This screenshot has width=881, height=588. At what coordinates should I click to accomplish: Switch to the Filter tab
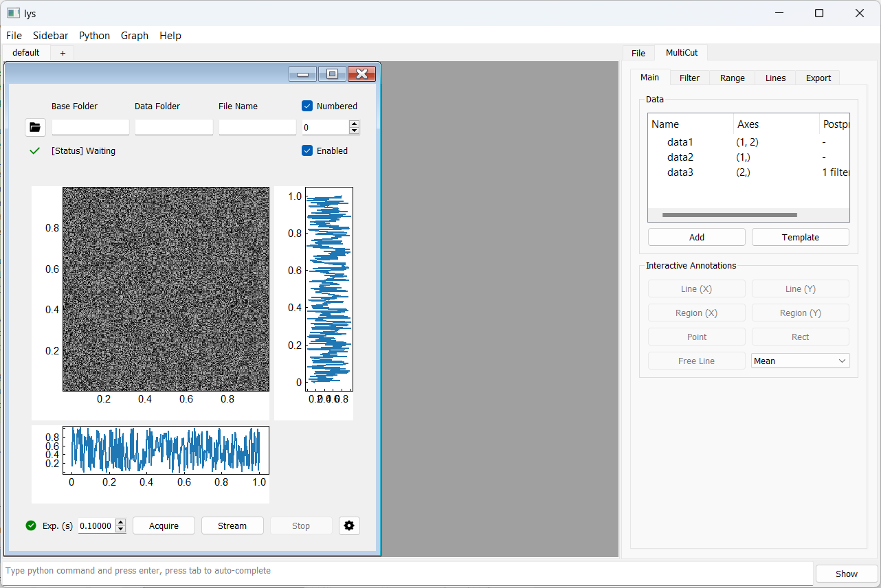coord(689,78)
